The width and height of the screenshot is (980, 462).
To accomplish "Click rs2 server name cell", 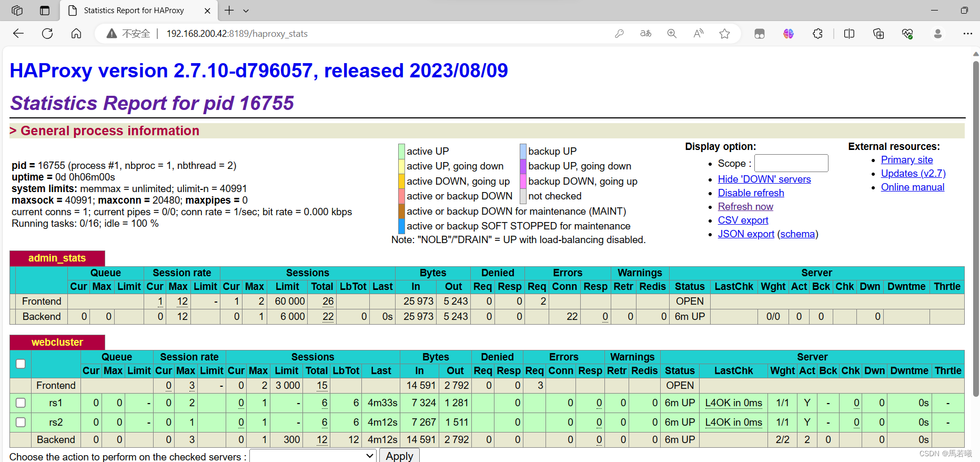I will tap(56, 423).
